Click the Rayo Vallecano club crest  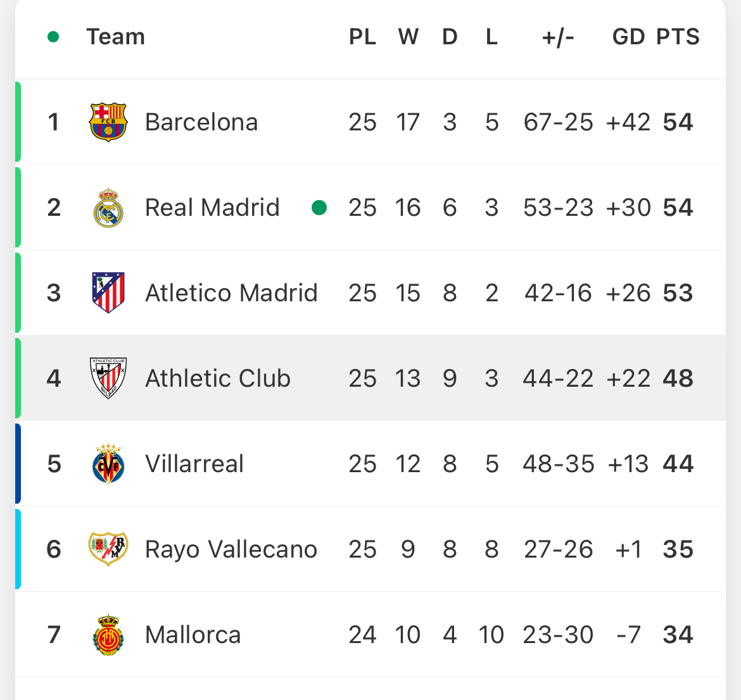coord(108,549)
